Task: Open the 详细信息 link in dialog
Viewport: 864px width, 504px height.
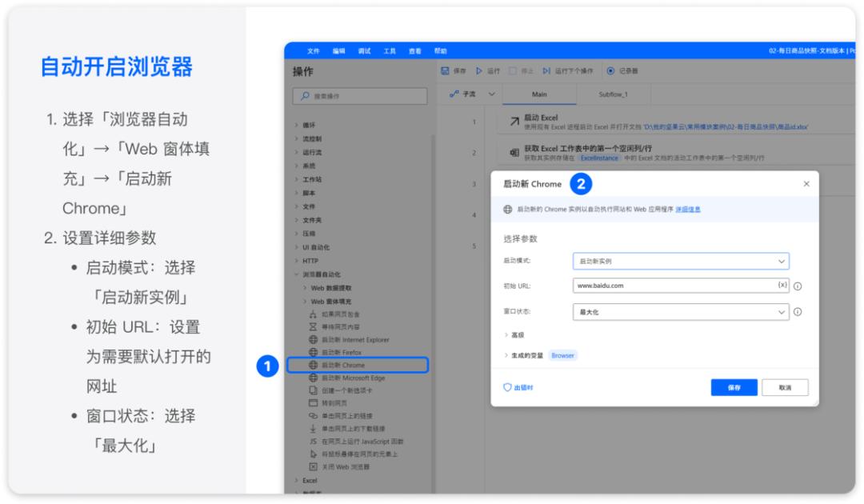Action: coord(688,210)
